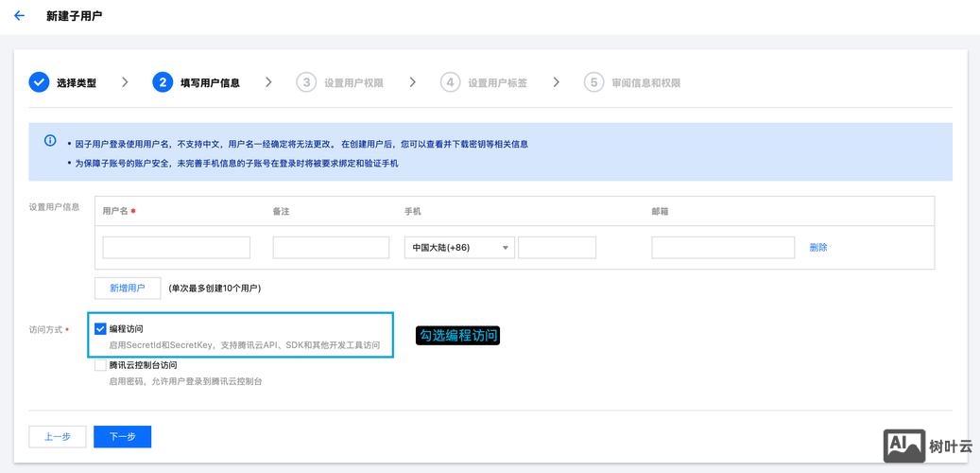
Task: Proceed with the 下一步 button
Action: [x=123, y=437]
